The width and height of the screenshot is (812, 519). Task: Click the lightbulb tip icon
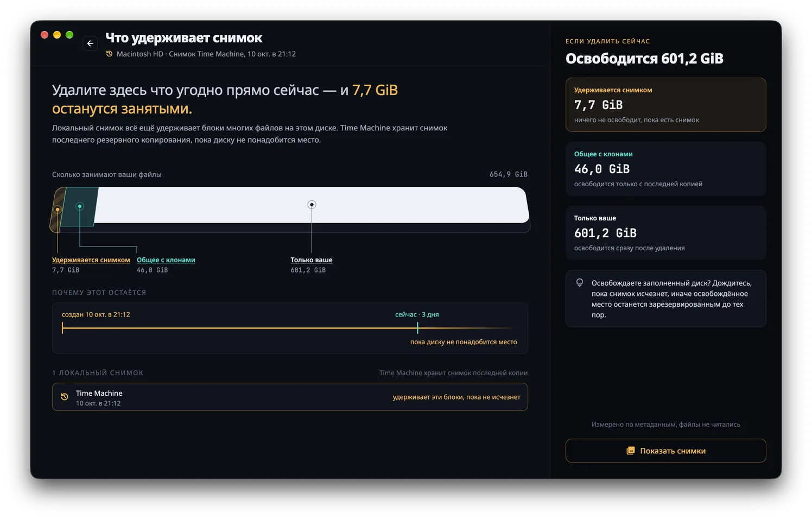[x=580, y=283]
